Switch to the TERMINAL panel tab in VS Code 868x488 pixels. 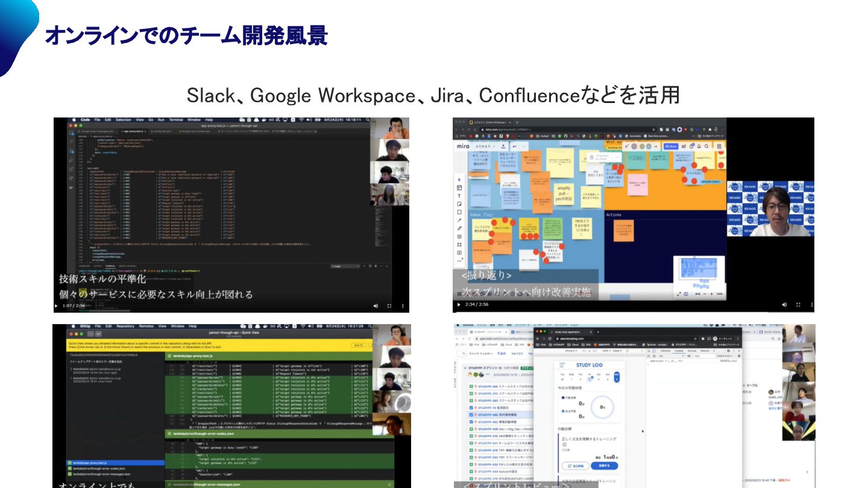pos(110,266)
